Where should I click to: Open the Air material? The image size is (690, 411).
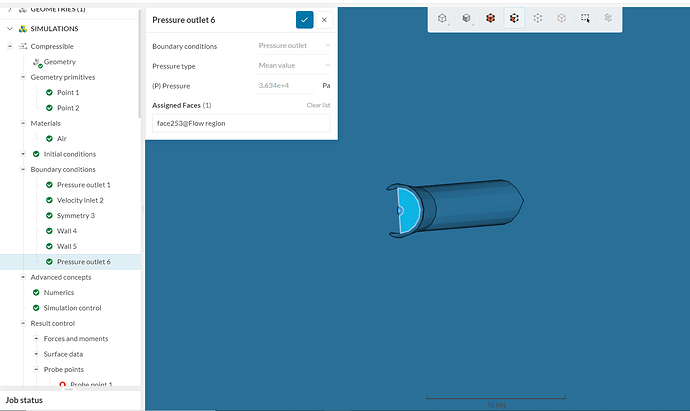pyautogui.click(x=62, y=139)
